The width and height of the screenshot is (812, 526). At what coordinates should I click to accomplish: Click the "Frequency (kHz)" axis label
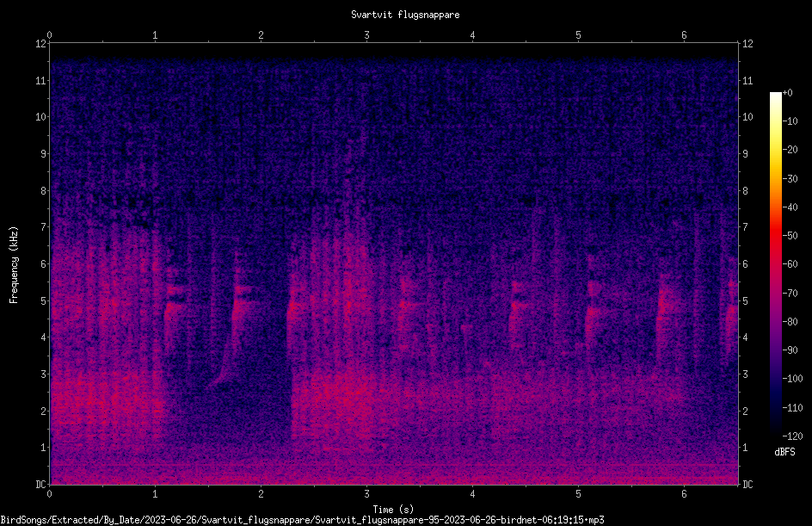coord(14,265)
